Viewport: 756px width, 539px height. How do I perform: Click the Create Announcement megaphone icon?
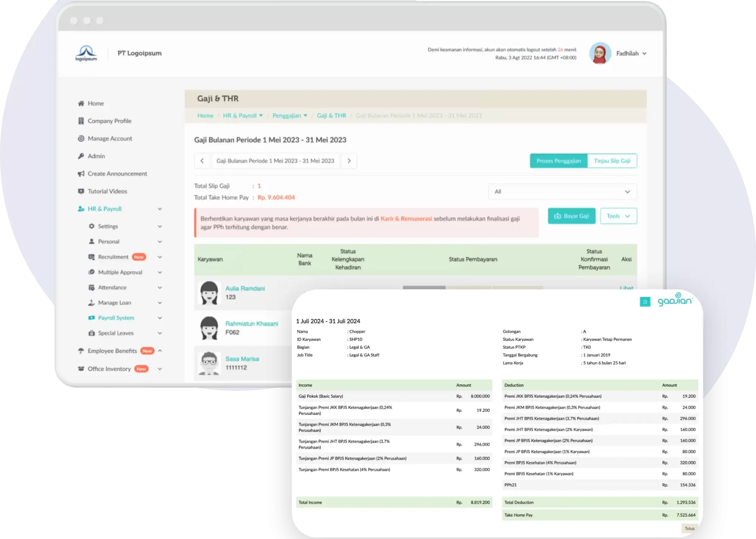tap(81, 174)
